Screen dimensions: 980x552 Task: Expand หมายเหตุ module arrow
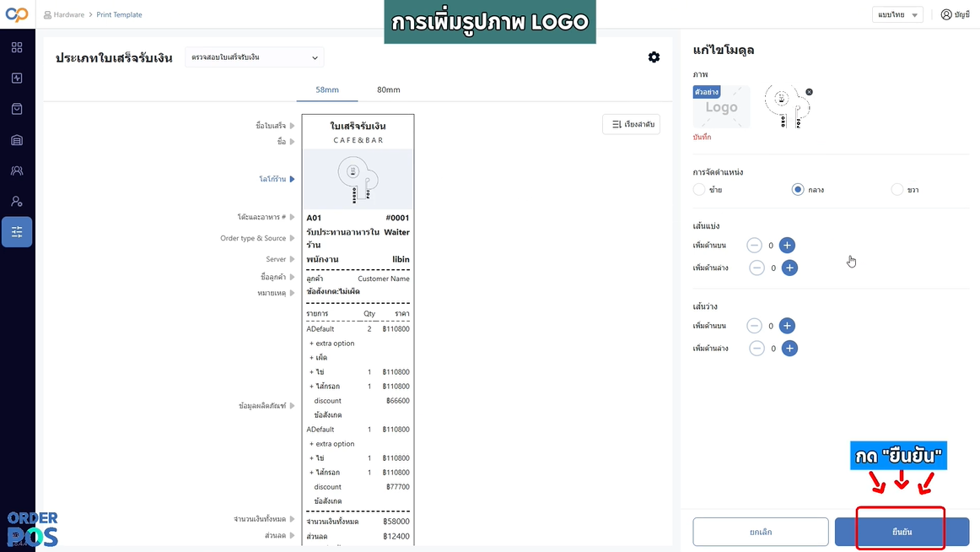(292, 293)
